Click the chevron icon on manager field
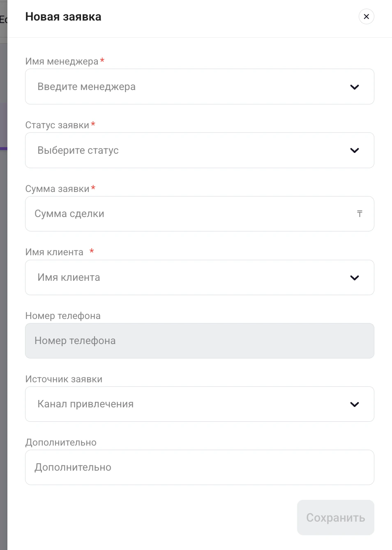Screen dimensions: 392x550 (x=354, y=87)
